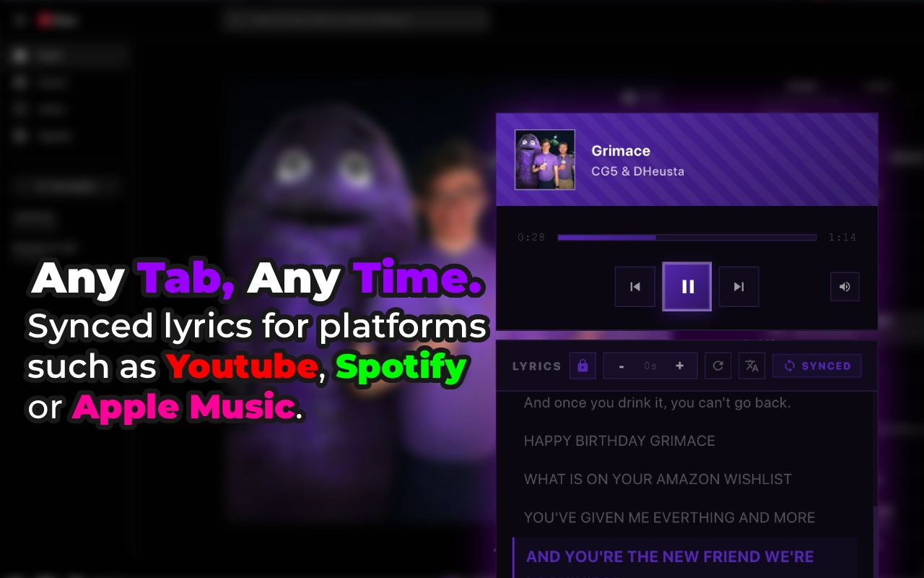Viewport: 924px width, 578px height.
Task: Seek within the song progress bar
Action: point(687,237)
